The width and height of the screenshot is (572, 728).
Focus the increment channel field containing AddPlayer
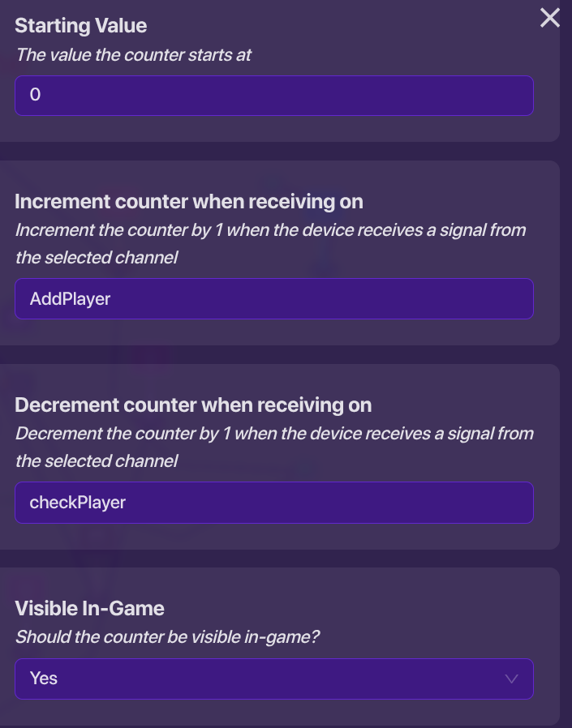[x=273, y=299]
